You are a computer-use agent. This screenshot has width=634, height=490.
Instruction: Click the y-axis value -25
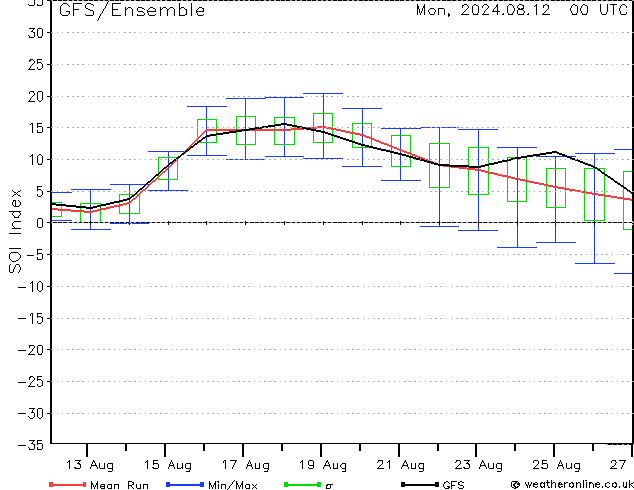point(31,382)
